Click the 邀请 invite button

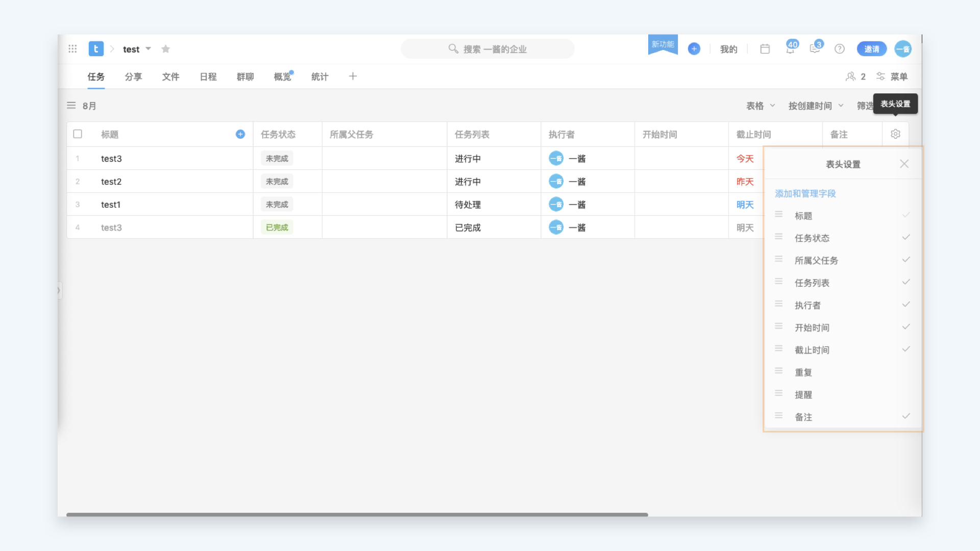click(871, 49)
